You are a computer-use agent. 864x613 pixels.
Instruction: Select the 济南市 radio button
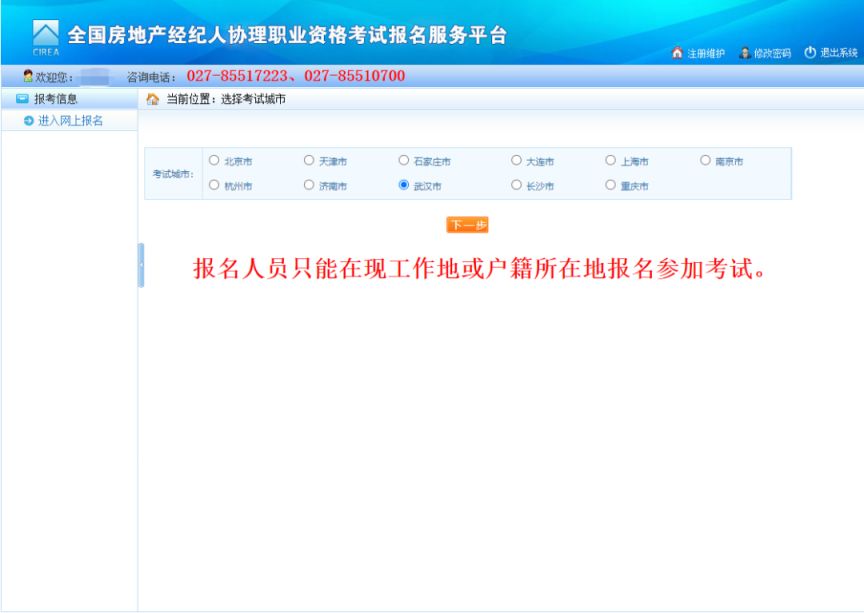click(x=309, y=185)
